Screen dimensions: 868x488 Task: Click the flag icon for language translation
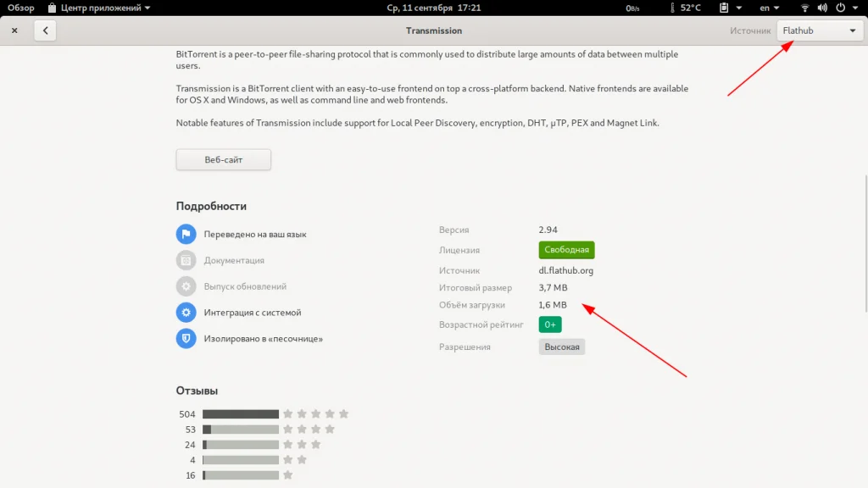click(186, 234)
